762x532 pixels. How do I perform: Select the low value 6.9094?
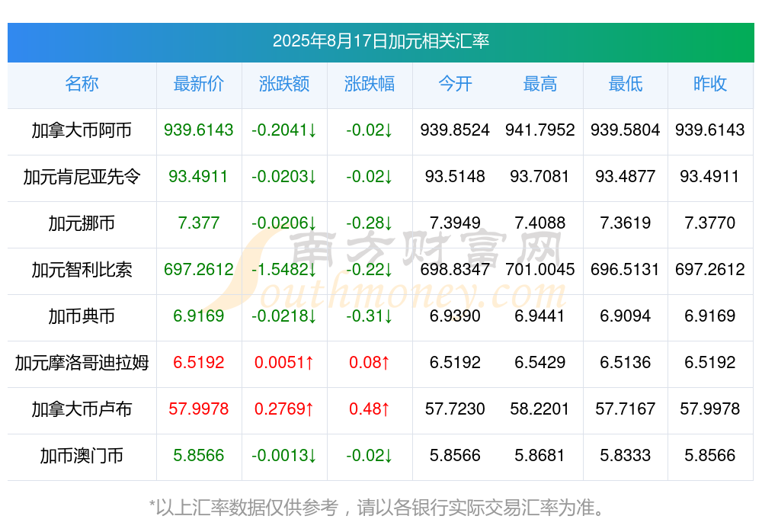(626, 316)
